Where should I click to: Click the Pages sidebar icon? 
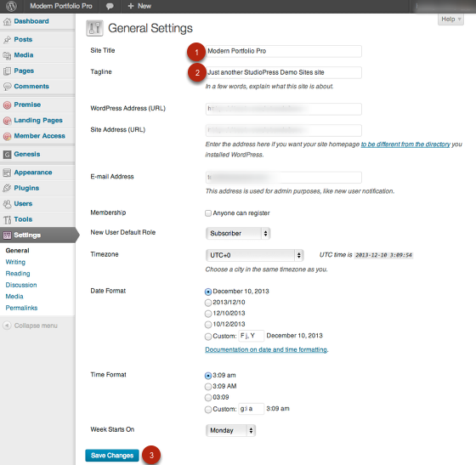(x=7, y=71)
